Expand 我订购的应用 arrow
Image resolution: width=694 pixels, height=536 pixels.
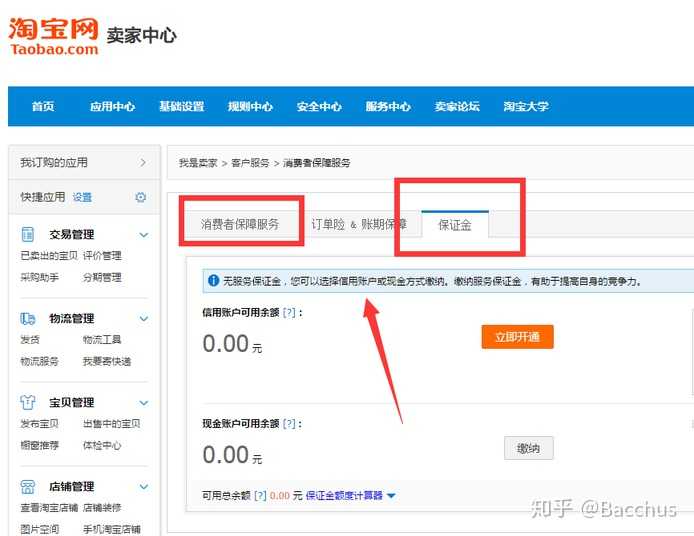(143, 162)
